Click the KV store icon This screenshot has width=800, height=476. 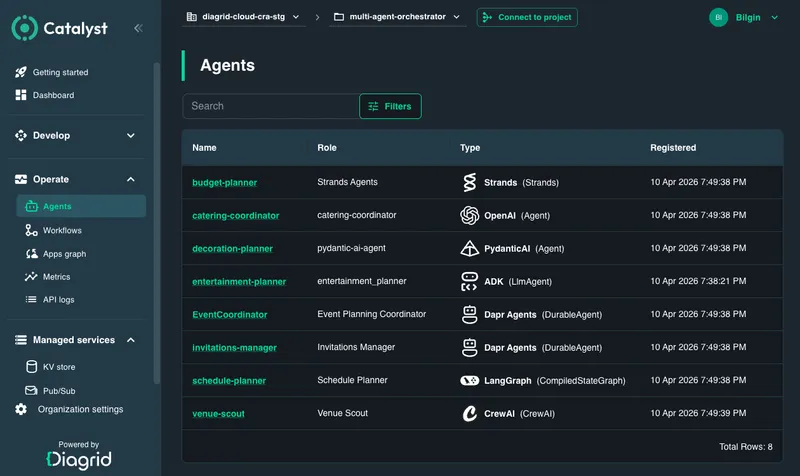(x=31, y=367)
